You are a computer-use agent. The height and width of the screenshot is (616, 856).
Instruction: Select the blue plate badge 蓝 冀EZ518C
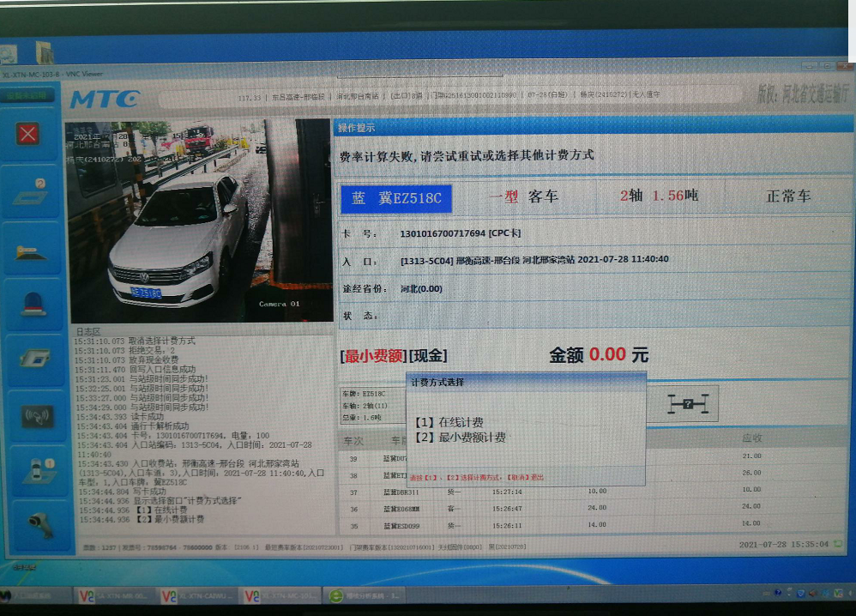point(396,198)
